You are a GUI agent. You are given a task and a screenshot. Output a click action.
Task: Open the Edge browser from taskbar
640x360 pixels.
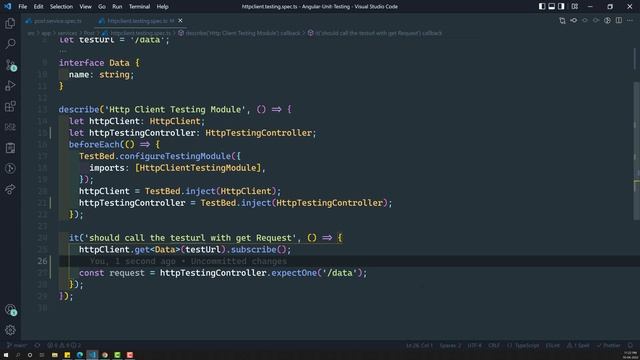pos(80,355)
